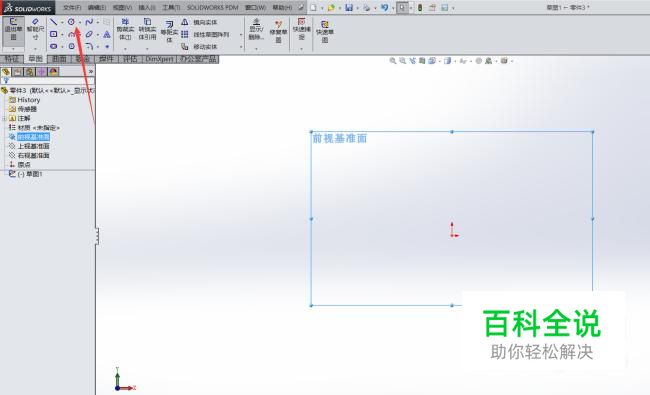The image size is (650, 395).
Task: Select the Straight Slot sketch tool
Action: (53, 46)
